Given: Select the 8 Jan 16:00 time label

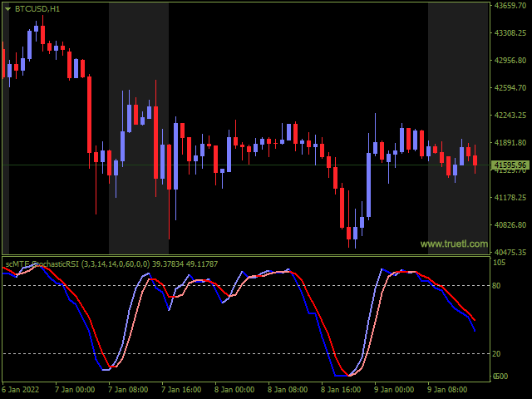Looking at the screenshot, I should pos(341,390).
